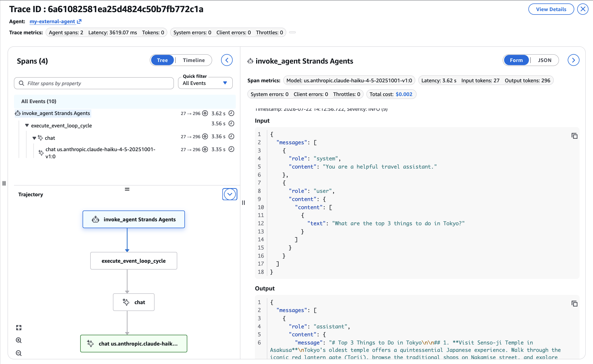593x364 pixels.
Task: Click the green chat us.anthropic.claude-haik trajectory node
Action: (x=134, y=344)
